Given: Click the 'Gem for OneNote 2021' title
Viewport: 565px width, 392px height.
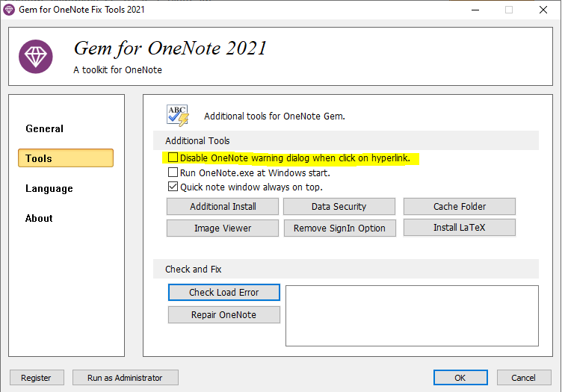Looking at the screenshot, I should tap(170, 49).
